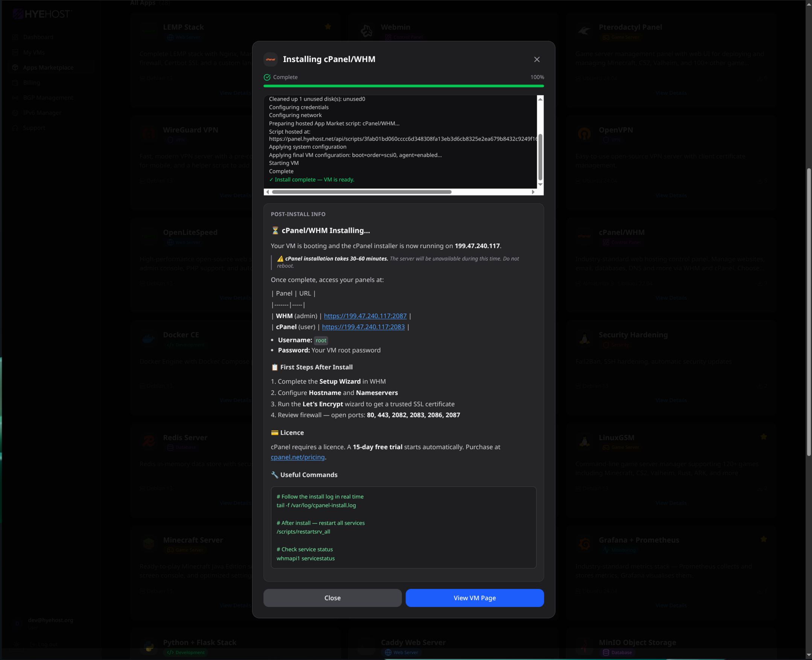Click the LEMP Stack favorite star icon
Screen dimensions: 812x660
(x=328, y=27)
